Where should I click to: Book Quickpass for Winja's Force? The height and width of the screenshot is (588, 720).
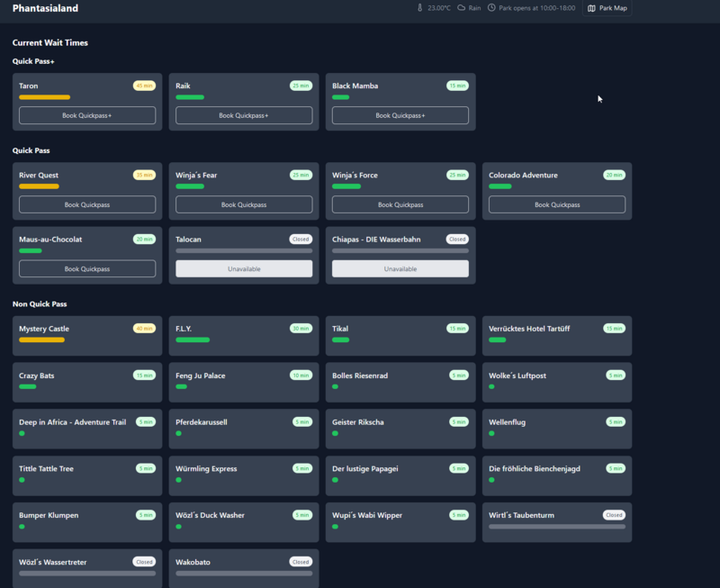point(400,204)
